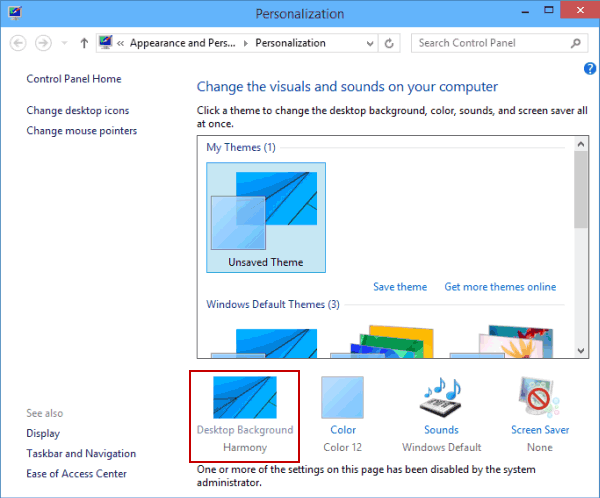Click the My Themes (1) heading

tap(241, 147)
